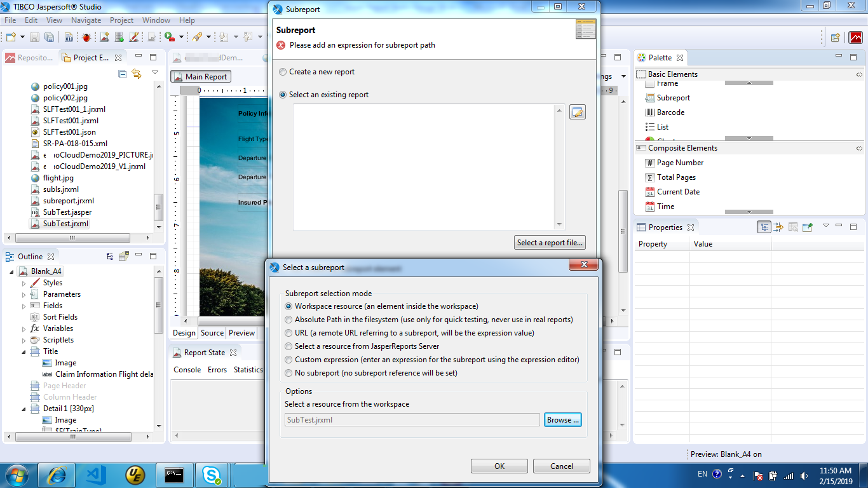
Task: Click the Main Report button
Action: [200, 77]
